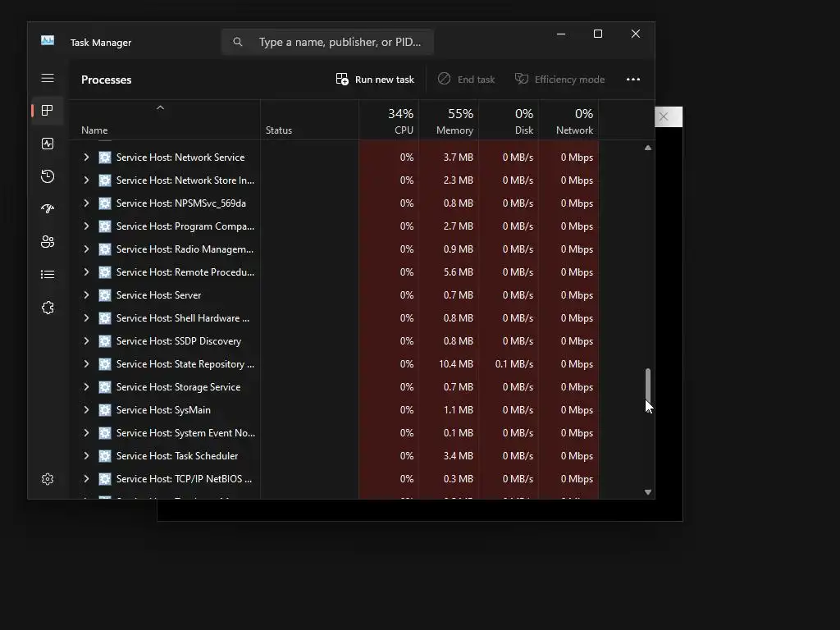Click gear icon of SSDP Discovery row
Viewport: 840px width, 630px height.
[x=105, y=341]
